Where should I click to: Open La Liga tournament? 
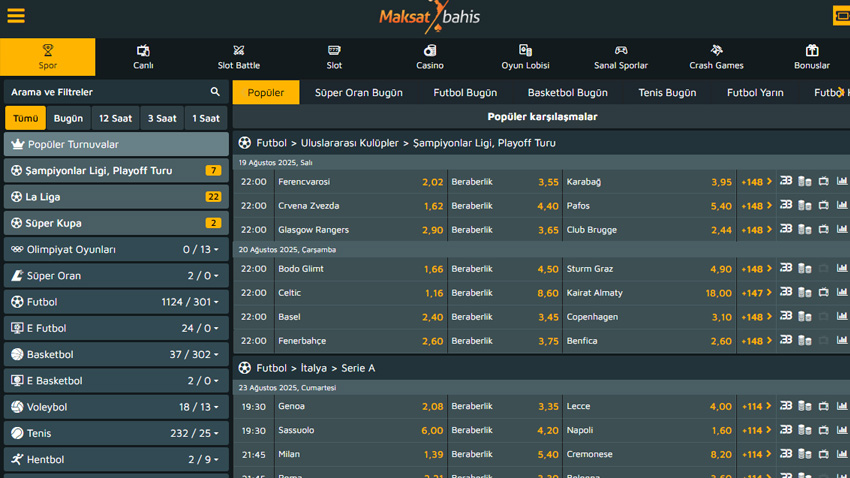tap(116, 197)
